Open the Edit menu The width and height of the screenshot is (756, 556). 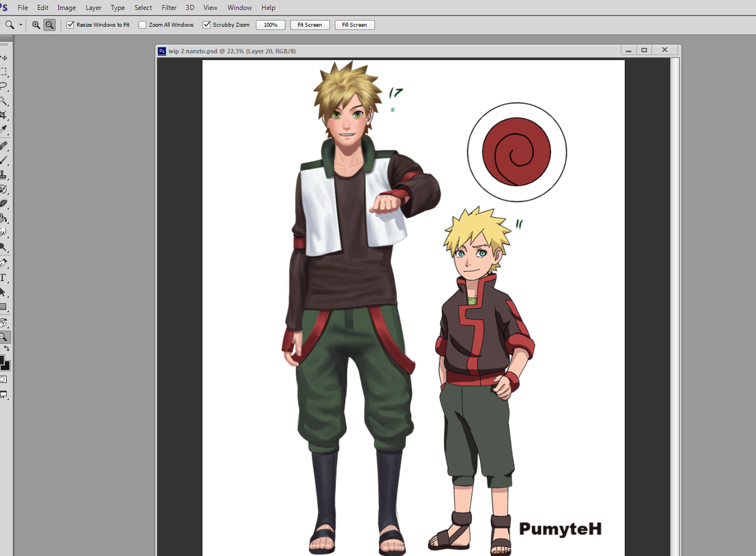(x=43, y=8)
